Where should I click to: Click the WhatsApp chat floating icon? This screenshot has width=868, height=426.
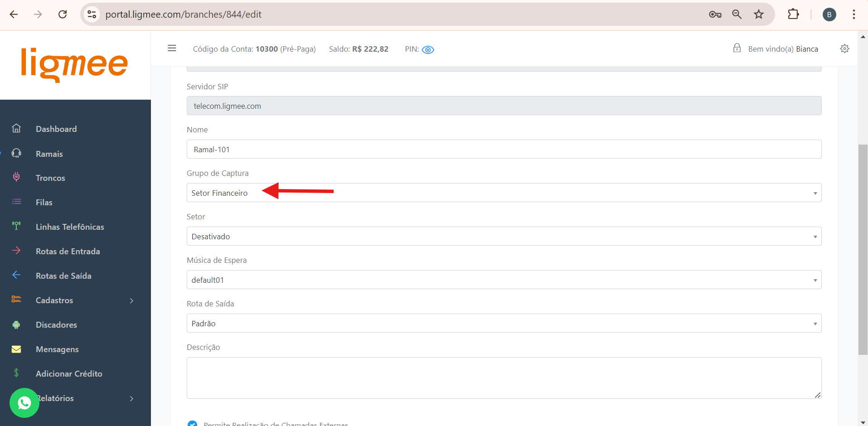[x=24, y=402]
